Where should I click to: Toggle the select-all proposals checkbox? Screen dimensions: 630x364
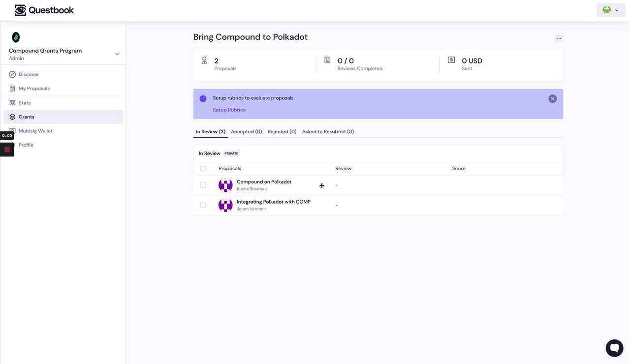203,169
